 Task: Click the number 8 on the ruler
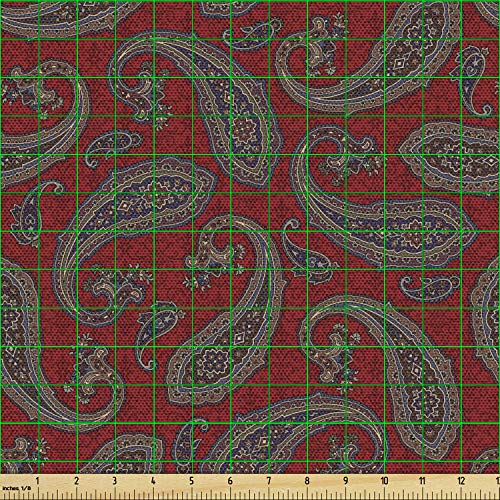click(307, 481)
